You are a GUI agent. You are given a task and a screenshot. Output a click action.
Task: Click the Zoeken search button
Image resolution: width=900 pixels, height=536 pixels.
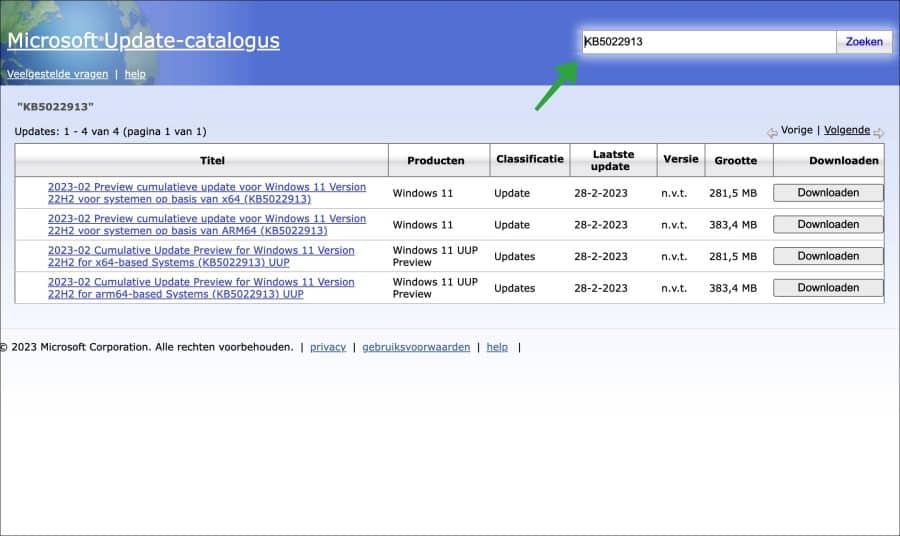click(x=864, y=42)
